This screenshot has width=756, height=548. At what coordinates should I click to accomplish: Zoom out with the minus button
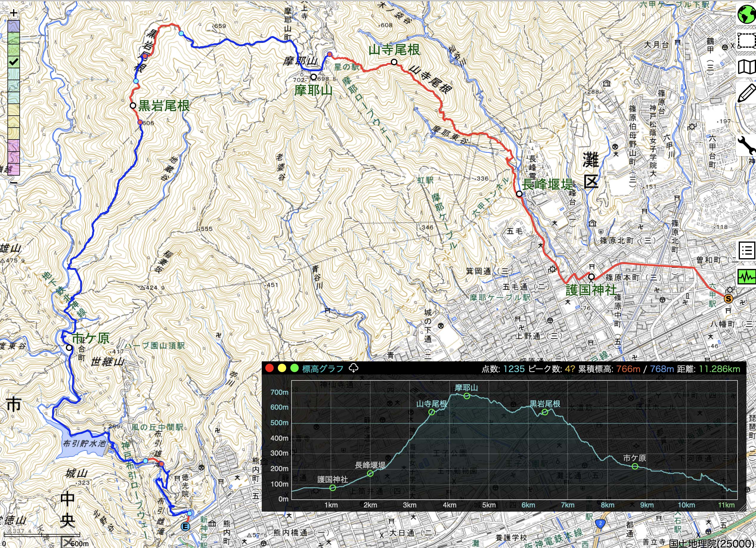click(x=13, y=182)
